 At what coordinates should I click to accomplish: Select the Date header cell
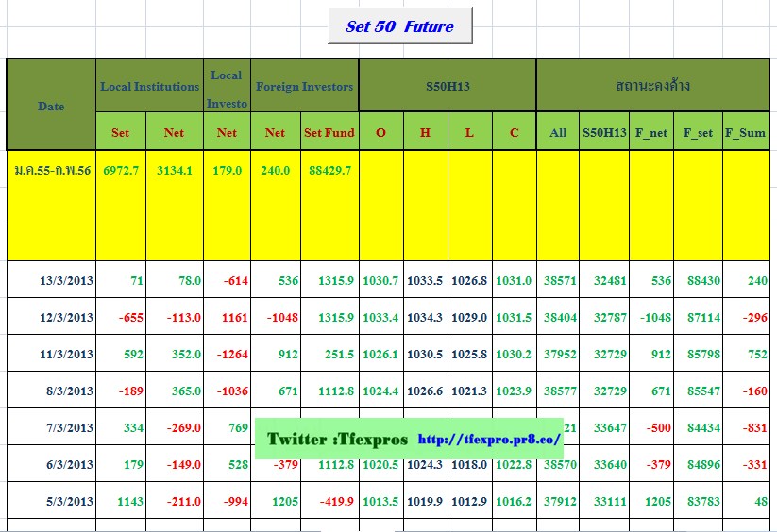[x=51, y=106]
